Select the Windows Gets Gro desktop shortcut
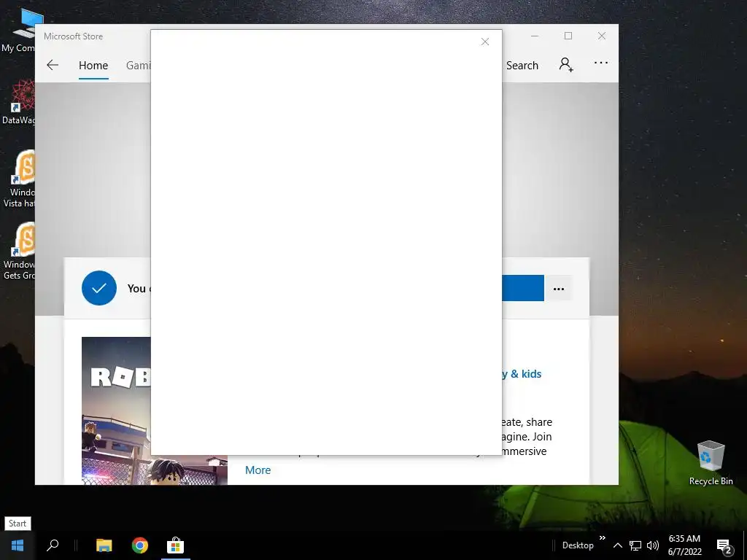The image size is (747, 560). coord(18,251)
